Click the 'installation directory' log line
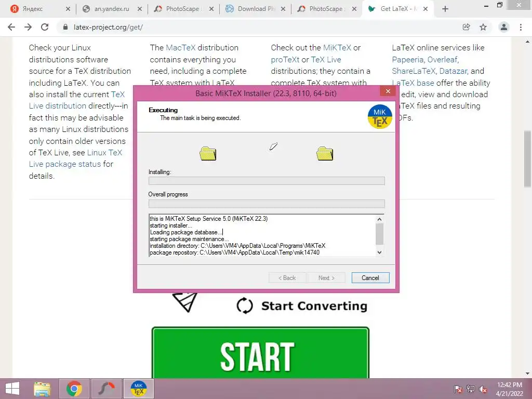Viewport: 532px width, 399px height. pyautogui.click(x=237, y=246)
